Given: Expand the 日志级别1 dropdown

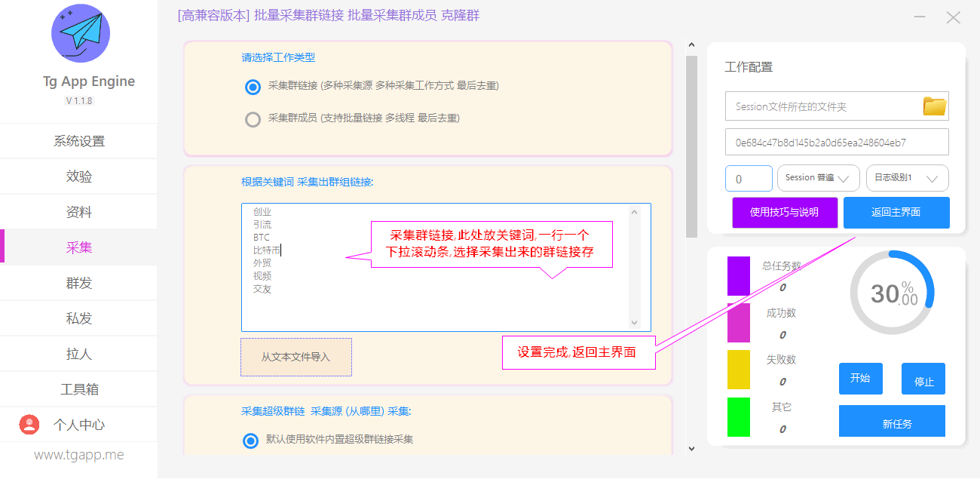Looking at the screenshot, I should (907, 178).
